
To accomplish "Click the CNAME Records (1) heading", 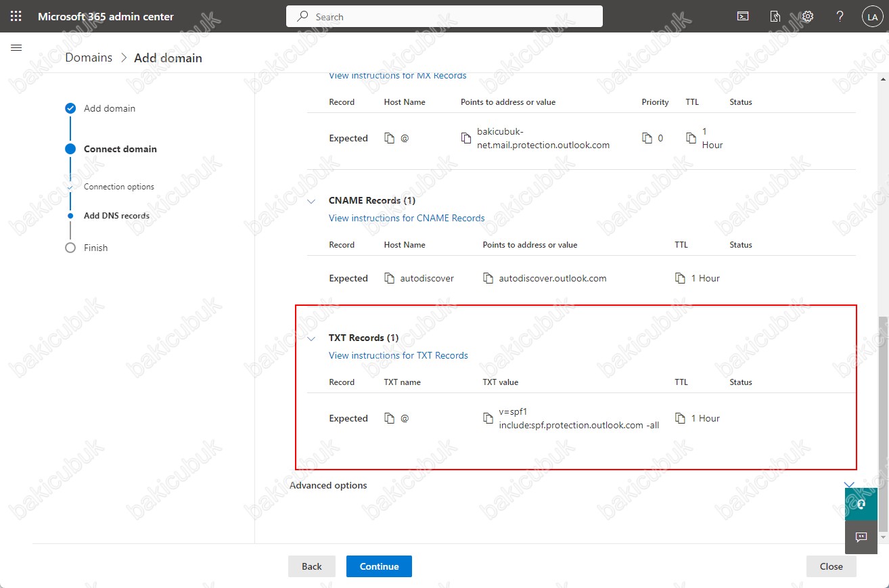I will pyautogui.click(x=372, y=200).
